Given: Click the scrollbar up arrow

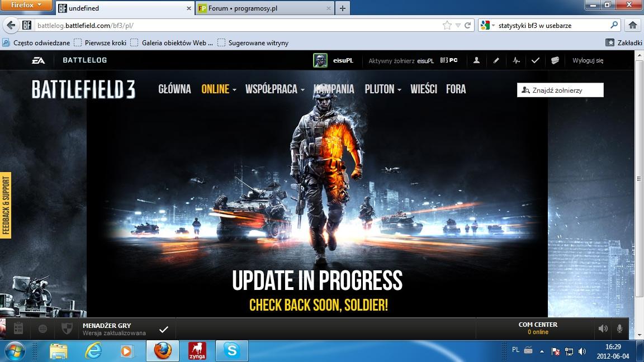Looking at the screenshot, I should click(x=639, y=55).
